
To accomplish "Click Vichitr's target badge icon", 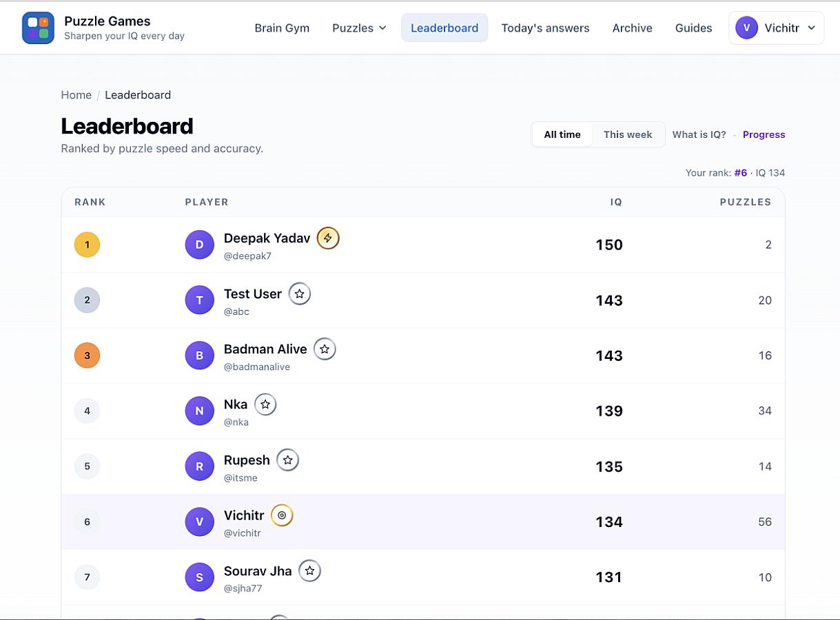I will tap(282, 515).
